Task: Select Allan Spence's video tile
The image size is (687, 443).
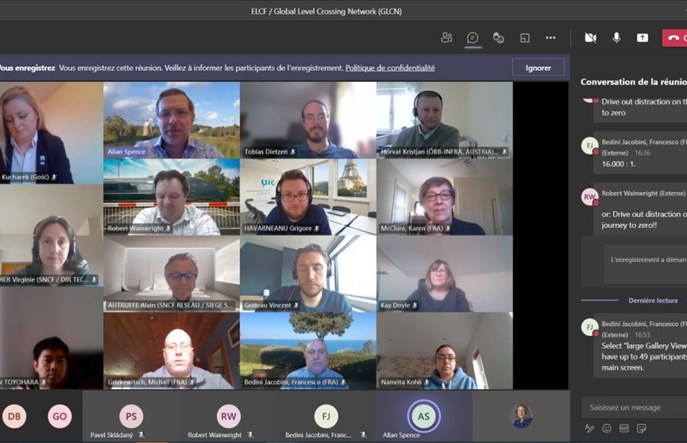Action: pyautogui.click(x=171, y=120)
